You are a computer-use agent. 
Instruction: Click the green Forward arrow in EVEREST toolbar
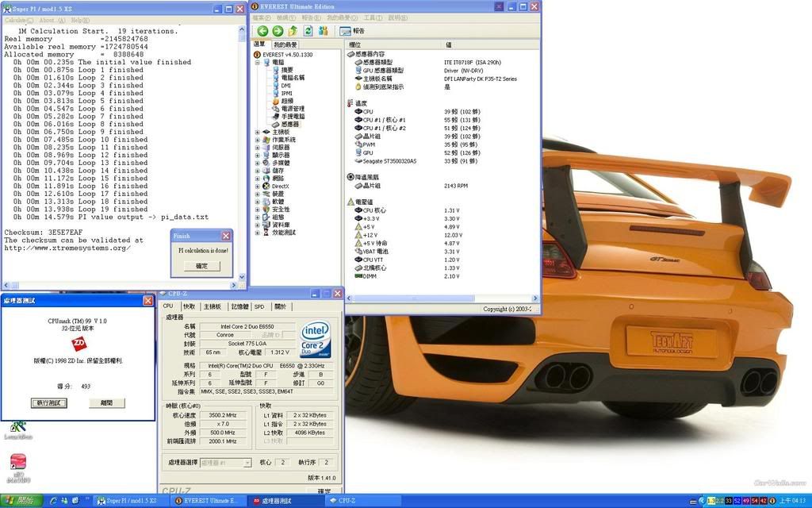(278, 31)
